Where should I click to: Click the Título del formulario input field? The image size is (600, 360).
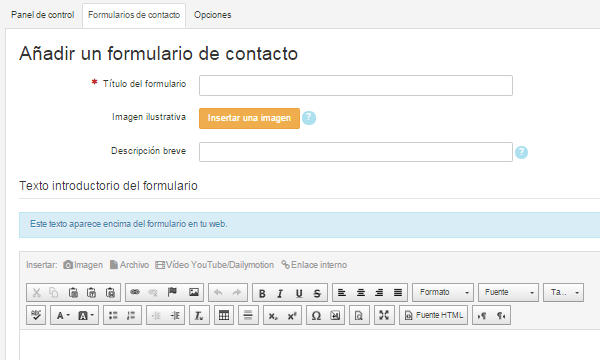tap(356, 85)
